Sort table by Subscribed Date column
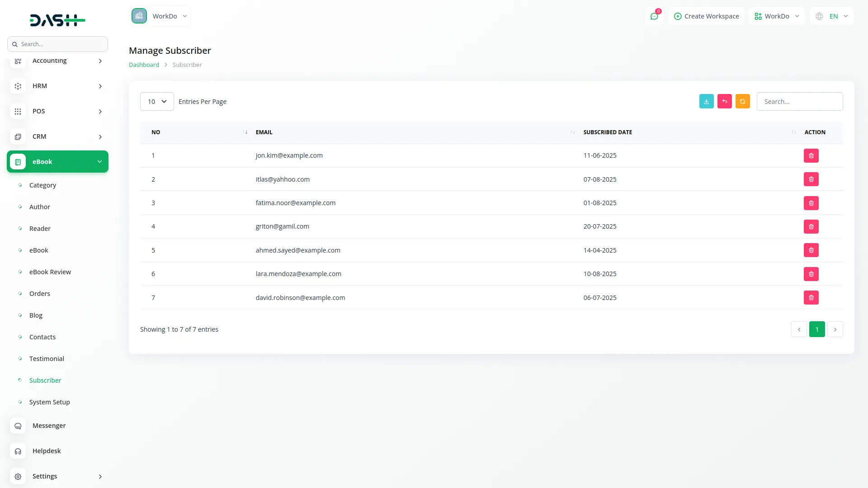868x488 pixels. coord(793,132)
